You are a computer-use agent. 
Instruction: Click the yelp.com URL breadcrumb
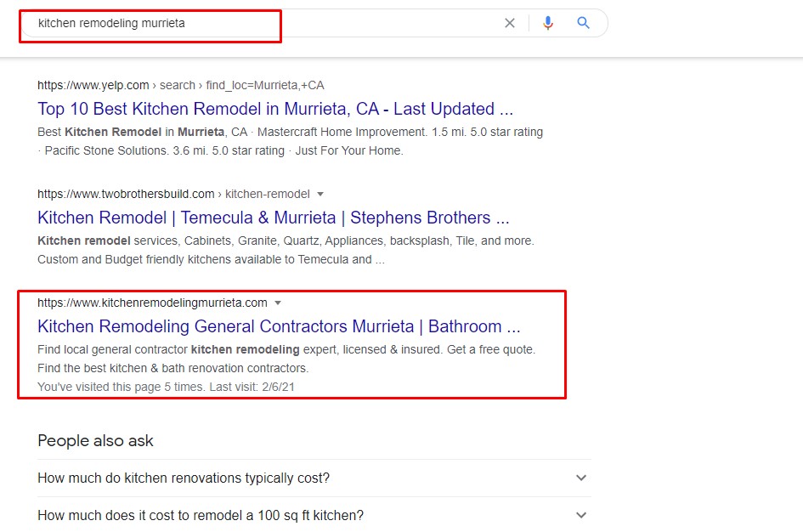coord(180,85)
